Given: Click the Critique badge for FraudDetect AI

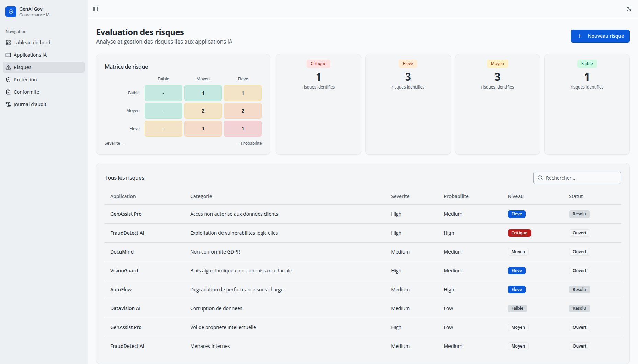Looking at the screenshot, I should 519,233.
